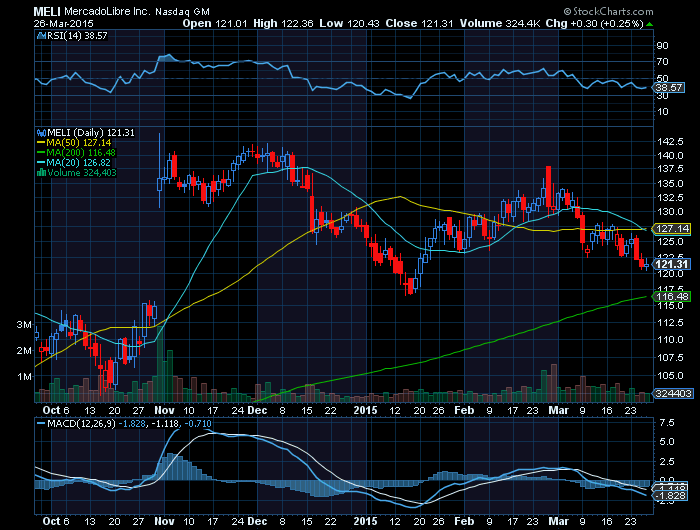Click the 116.48 MA(200) axis tag
The image size is (700, 530).
tap(672, 296)
